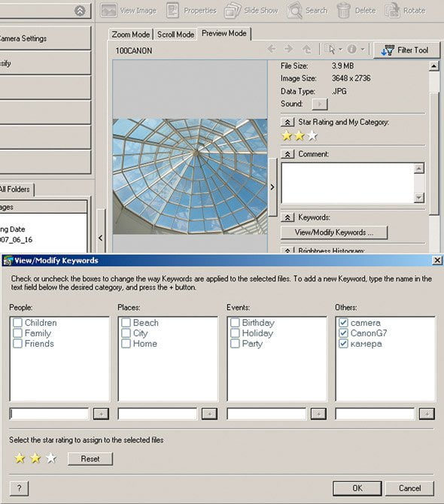
Task: Open Search tool in toolbar
Action: click(307, 11)
